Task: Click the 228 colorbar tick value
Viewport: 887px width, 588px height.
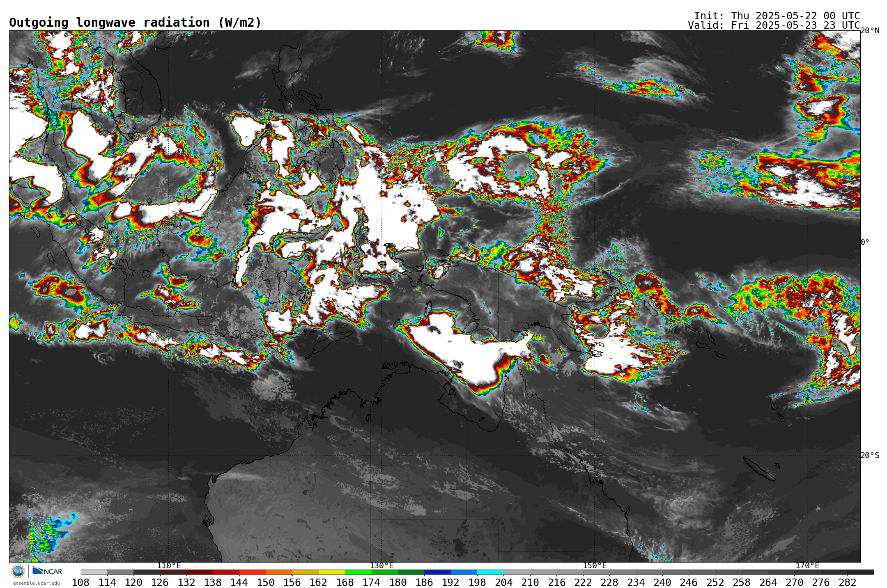Action: (x=609, y=583)
